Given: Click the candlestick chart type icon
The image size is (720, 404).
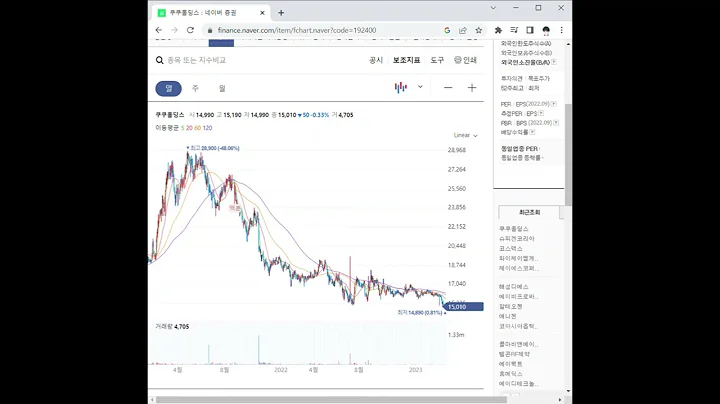Looking at the screenshot, I should (401, 87).
